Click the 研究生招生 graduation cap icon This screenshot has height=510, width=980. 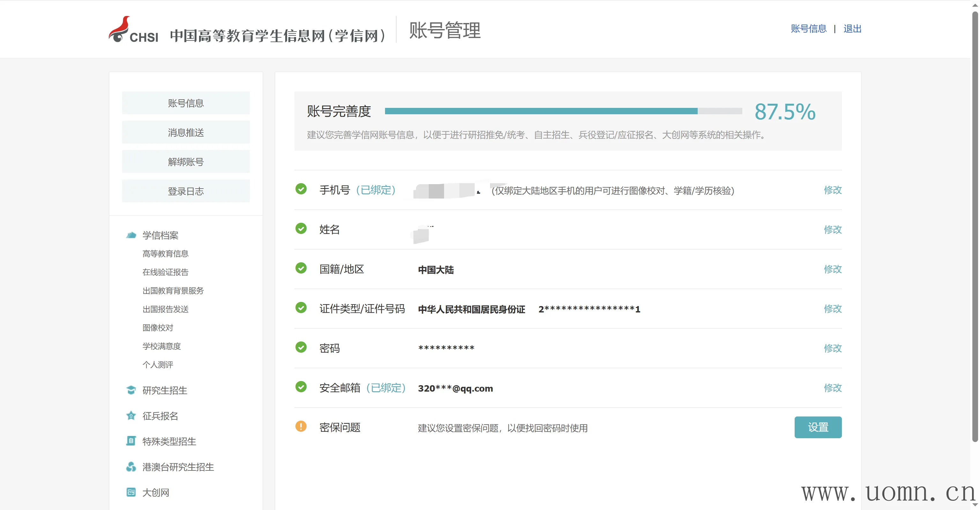pos(131,390)
